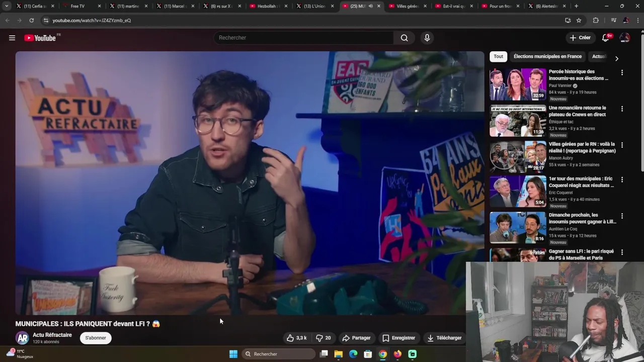Open more options for Gagner sans LFI video

(x=622, y=252)
